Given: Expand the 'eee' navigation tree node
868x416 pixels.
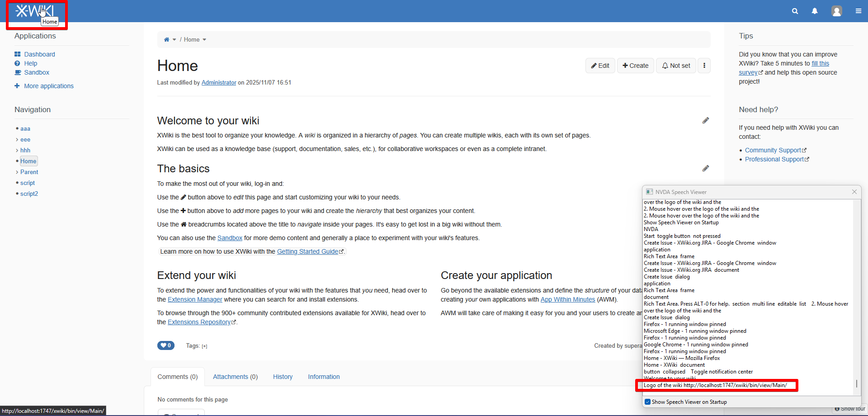Looking at the screenshot, I should click(17, 140).
